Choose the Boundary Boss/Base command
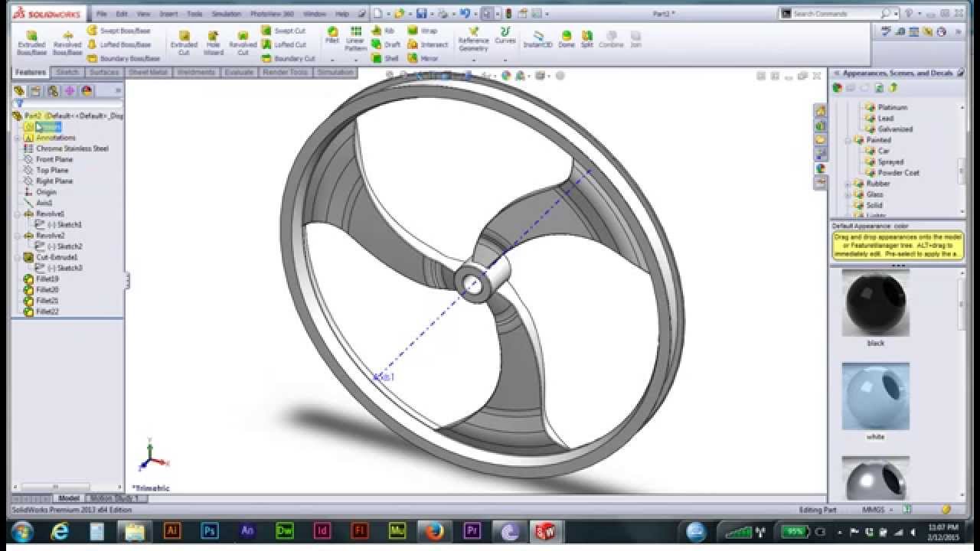Screen dimensions: 980x551 click(x=123, y=58)
